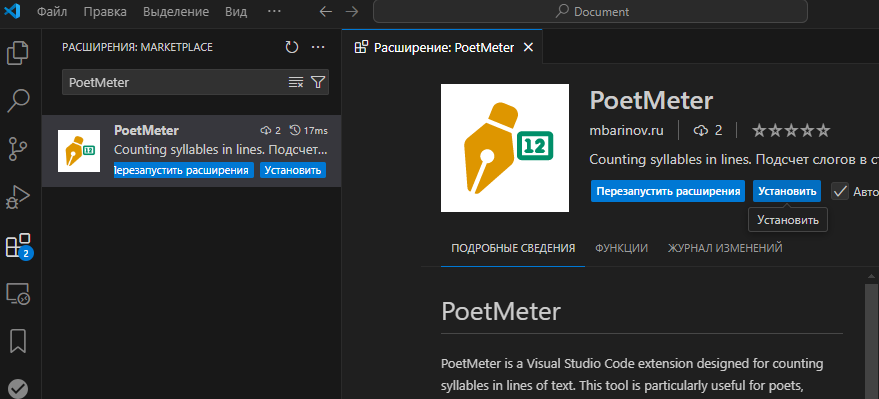Clear extensions search results

tap(295, 82)
